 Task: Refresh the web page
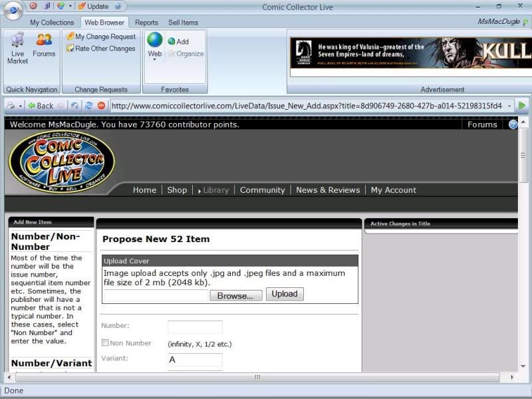click(88, 106)
